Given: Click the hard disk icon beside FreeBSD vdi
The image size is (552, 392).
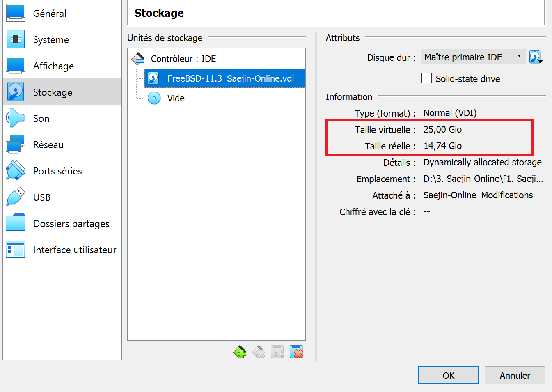Looking at the screenshot, I should tap(153, 78).
